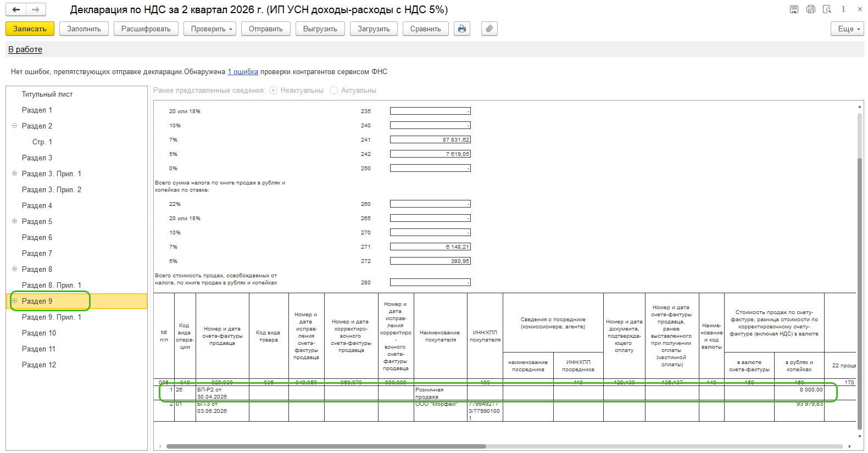Screen dimensions: 868x453
Task: Click the line 235 input field
Action: click(430, 111)
